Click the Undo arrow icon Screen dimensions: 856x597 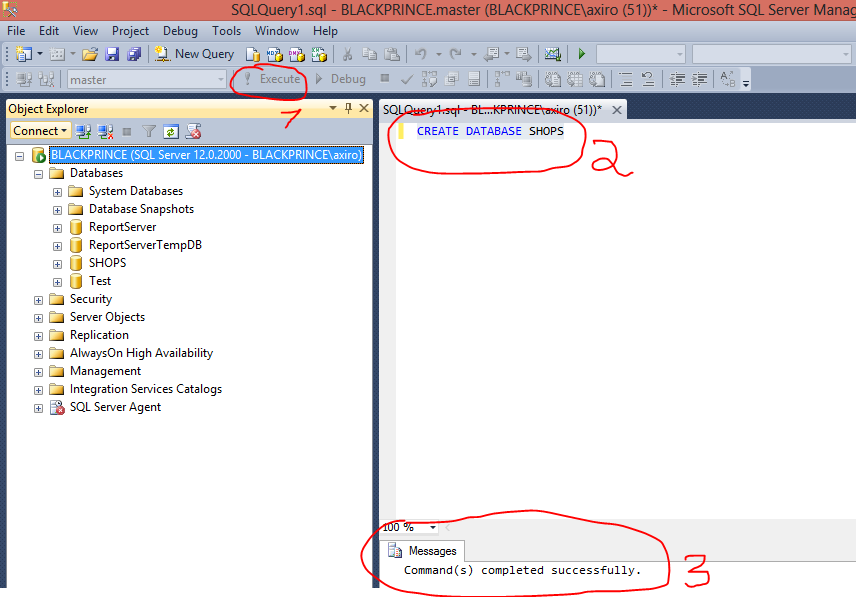coord(420,54)
